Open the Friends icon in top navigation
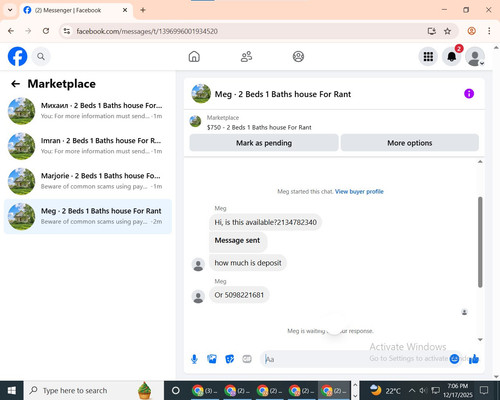500x400 pixels. (246, 56)
